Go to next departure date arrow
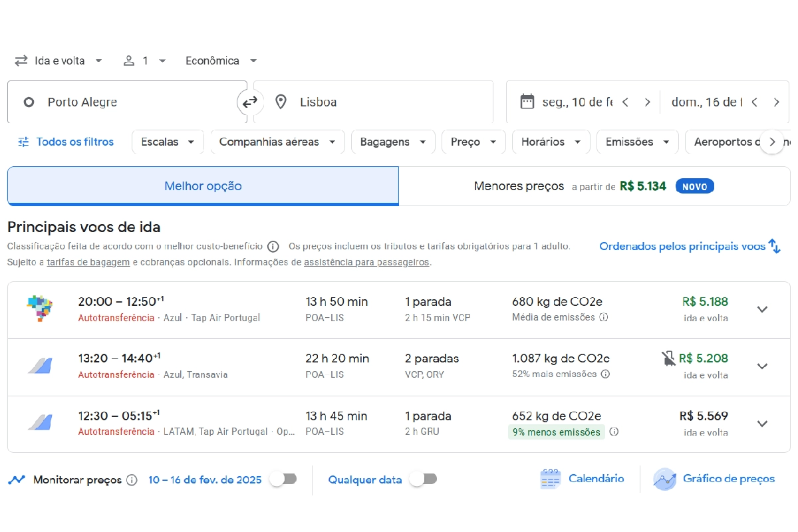The height and width of the screenshot is (532, 798). coord(647,102)
